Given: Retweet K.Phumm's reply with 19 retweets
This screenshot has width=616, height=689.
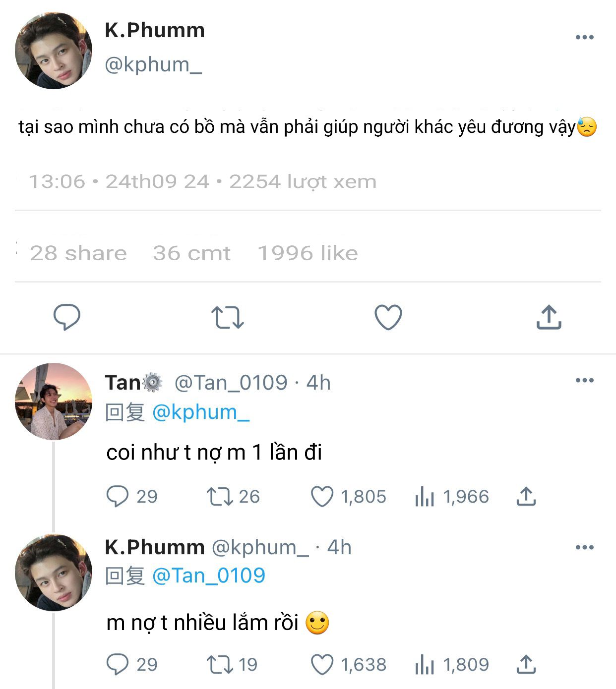Looking at the screenshot, I should pos(219,664).
